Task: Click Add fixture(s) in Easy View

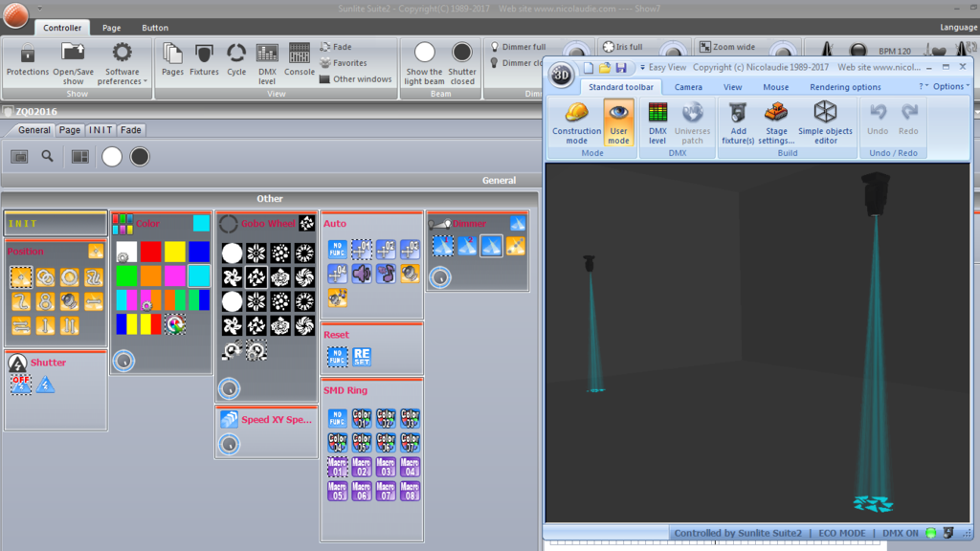Action: pos(738,123)
